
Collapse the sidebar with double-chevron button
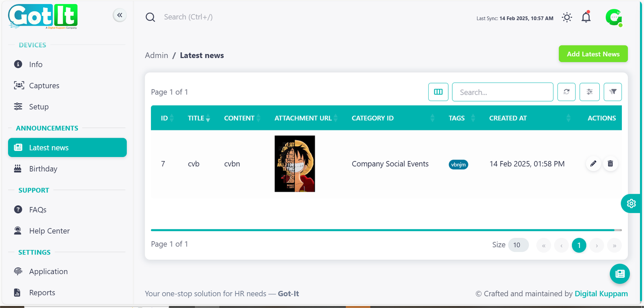click(120, 15)
